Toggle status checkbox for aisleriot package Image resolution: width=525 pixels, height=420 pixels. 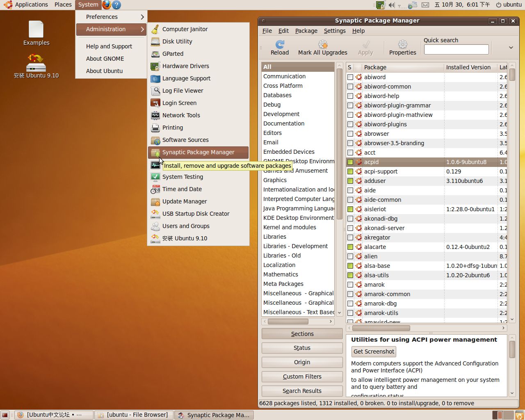click(350, 209)
